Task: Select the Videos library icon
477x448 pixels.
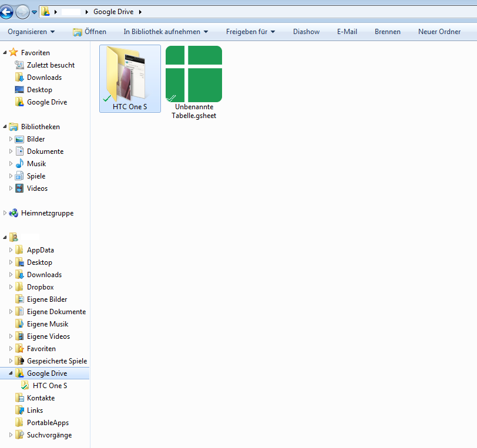Action: (x=19, y=188)
